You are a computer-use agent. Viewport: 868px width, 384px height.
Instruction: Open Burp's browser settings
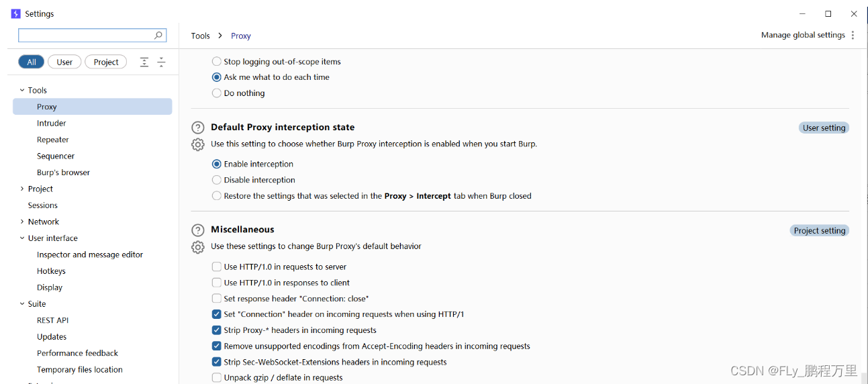click(63, 173)
